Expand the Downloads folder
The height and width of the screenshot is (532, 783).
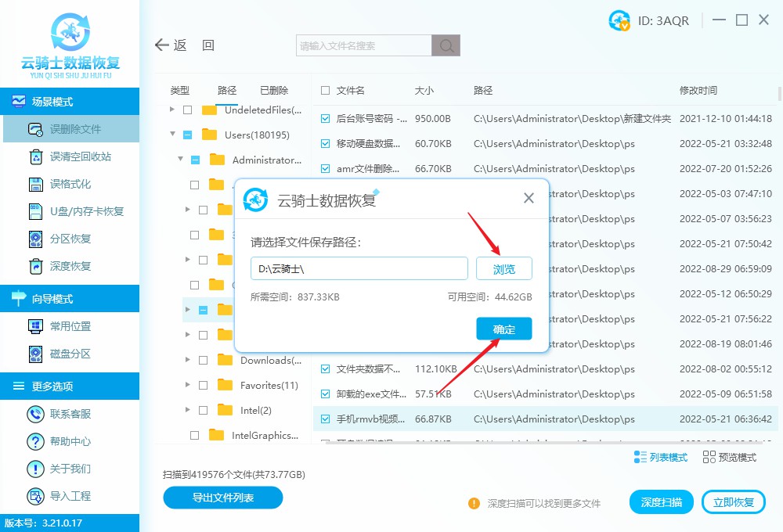(x=188, y=360)
